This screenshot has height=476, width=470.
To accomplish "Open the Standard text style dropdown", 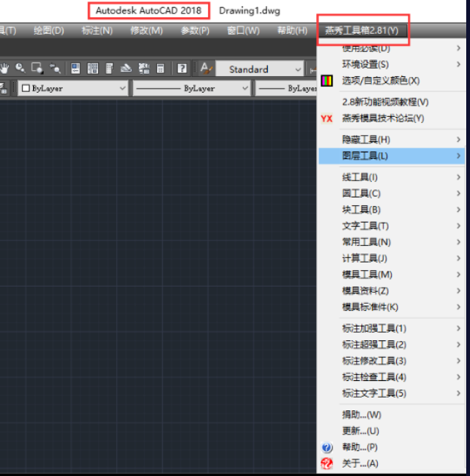I will 260,69.
